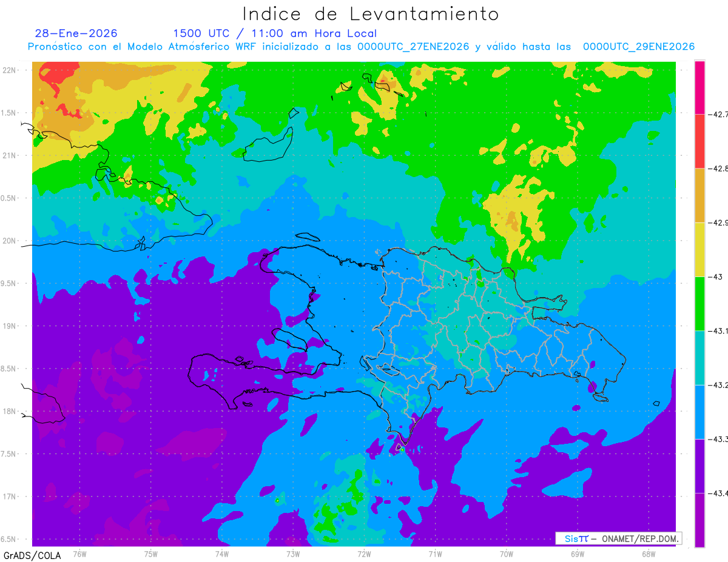The height and width of the screenshot is (562, 728).
Task: Click the title 'Indice de Levantamiento'
Action: click(x=371, y=14)
